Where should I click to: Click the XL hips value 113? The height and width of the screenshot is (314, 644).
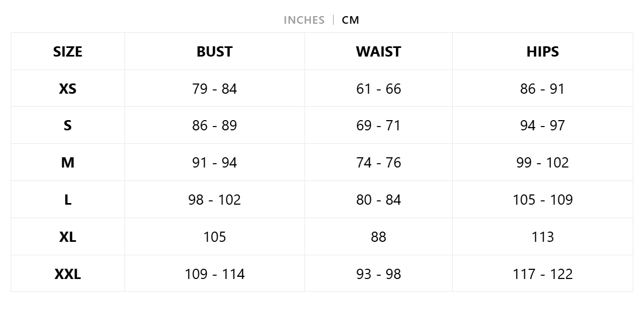[542, 237]
